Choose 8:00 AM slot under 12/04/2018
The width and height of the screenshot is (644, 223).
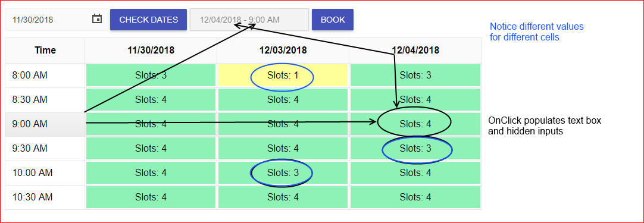(x=415, y=75)
